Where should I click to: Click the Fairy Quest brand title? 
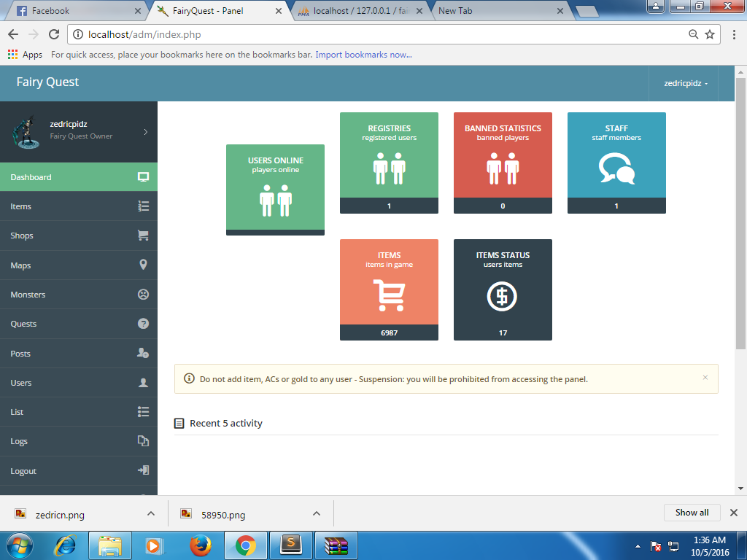tap(47, 82)
